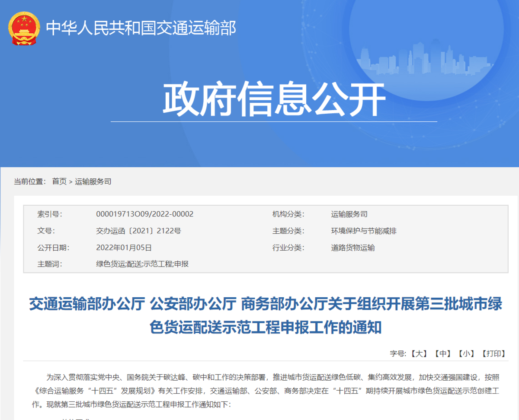Viewport: 519px width, 420px height.
Task: Click the 【打印】 print button
Action: pos(493,353)
